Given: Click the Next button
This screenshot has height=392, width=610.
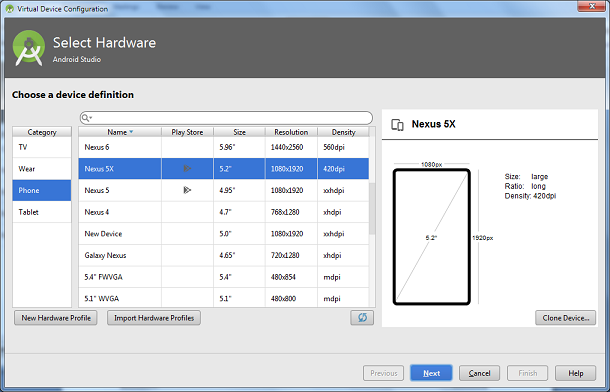Looking at the screenshot, I should pos(431,373).
